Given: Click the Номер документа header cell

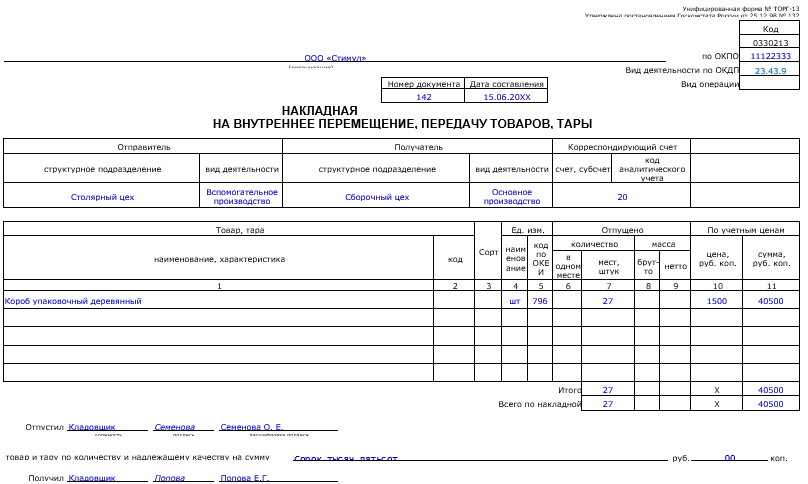Looking at the screenshot, I should [x=423, y=84].
